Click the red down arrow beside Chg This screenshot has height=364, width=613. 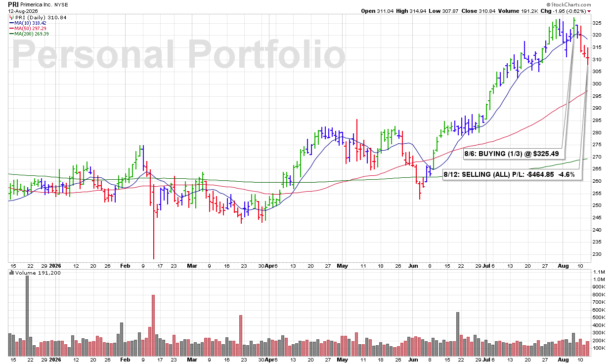589,11
